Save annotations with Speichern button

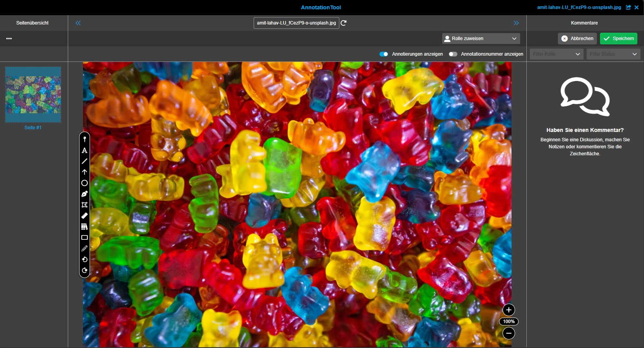618,39
